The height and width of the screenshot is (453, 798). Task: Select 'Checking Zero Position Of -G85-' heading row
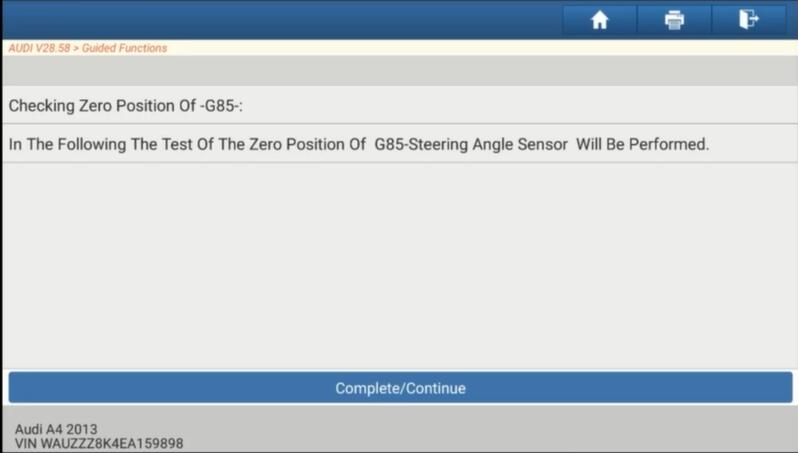(400, 105)
